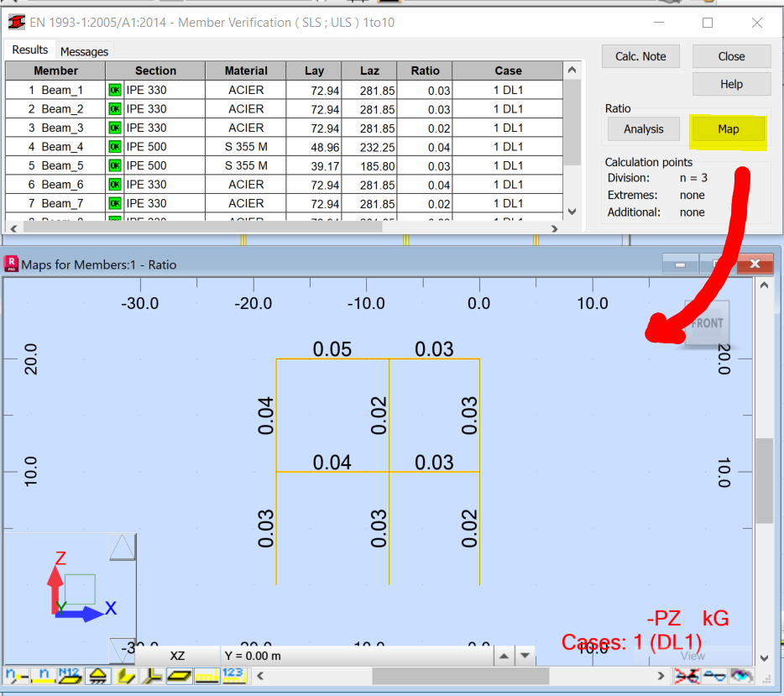Viewport: 784px width, 696px height.
Task: Click the FRONT view cube control
Action: tap(707, 323)
